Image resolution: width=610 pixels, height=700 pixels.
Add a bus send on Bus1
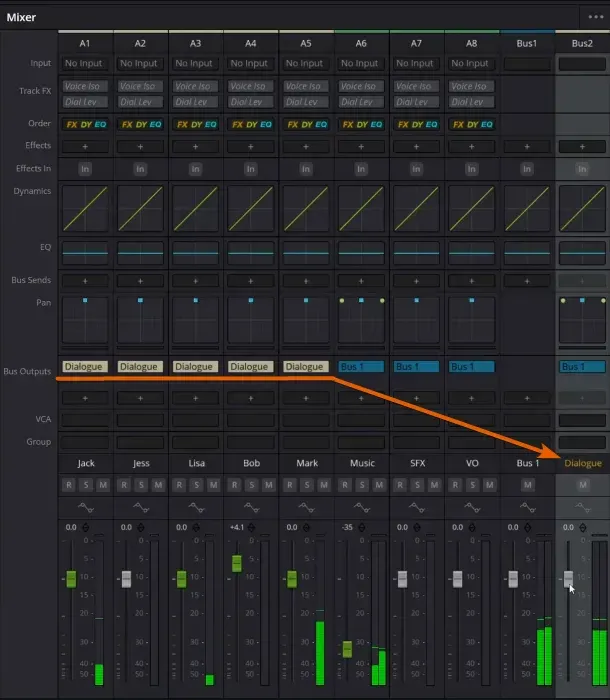[x=527, y=281]
